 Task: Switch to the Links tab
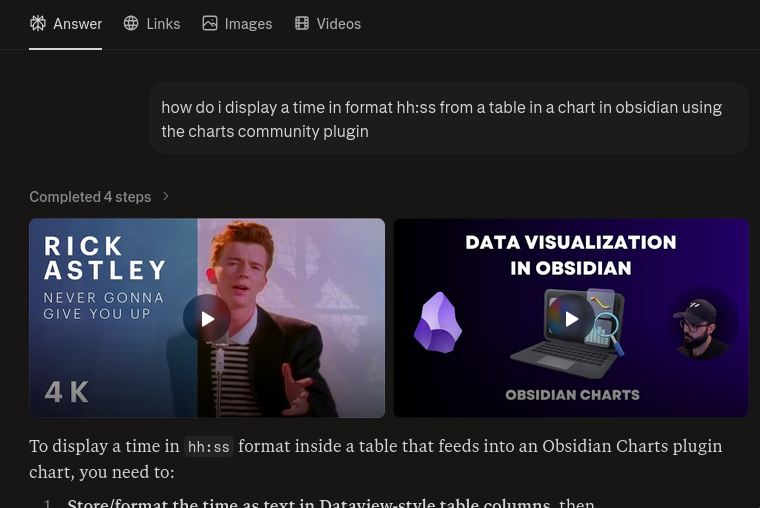(x=152, y=24)
